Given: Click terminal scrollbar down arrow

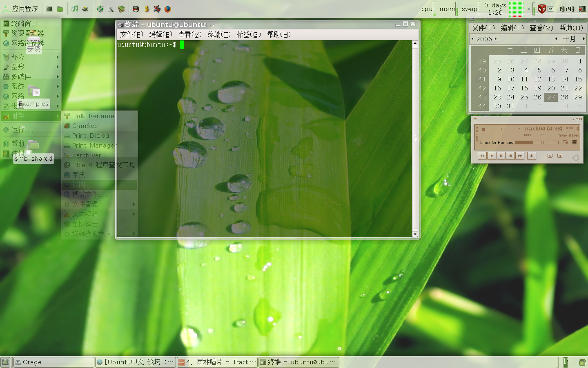Looking at the screenshot, I should [x=415, y=234].
